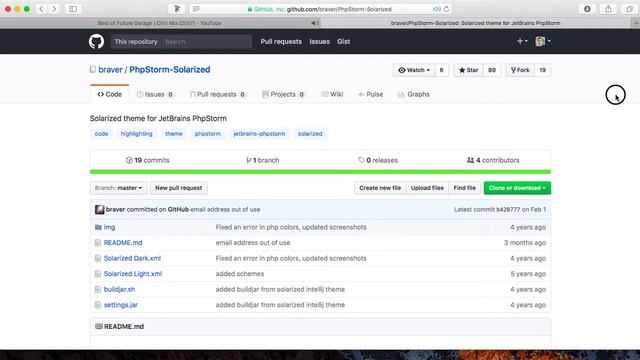Open latest commit b428777 link
Image resolution: width=640 pixels, height=360 pixels.
click(x=508, y=209)
